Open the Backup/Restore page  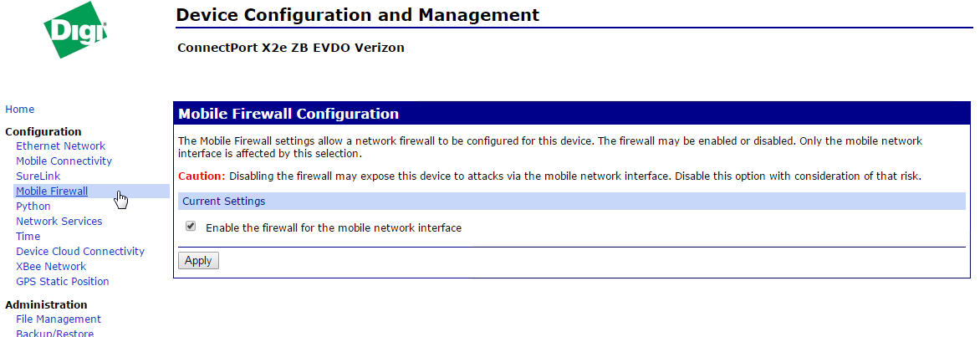point(54,333)
